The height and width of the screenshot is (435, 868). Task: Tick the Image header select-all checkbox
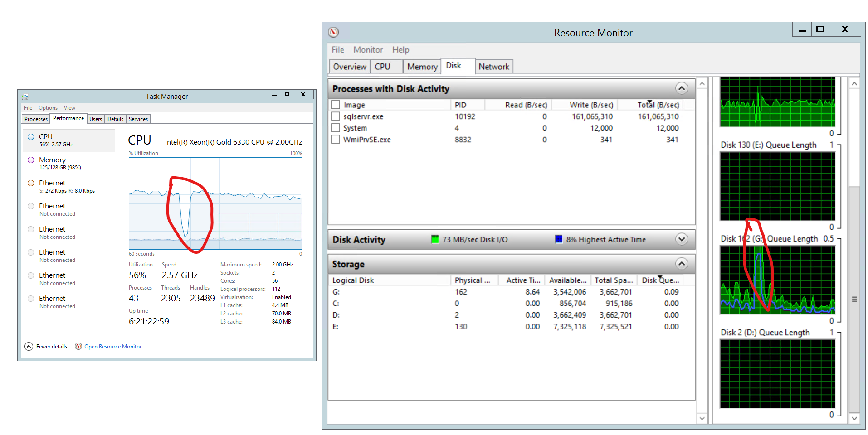pos(336,105)
